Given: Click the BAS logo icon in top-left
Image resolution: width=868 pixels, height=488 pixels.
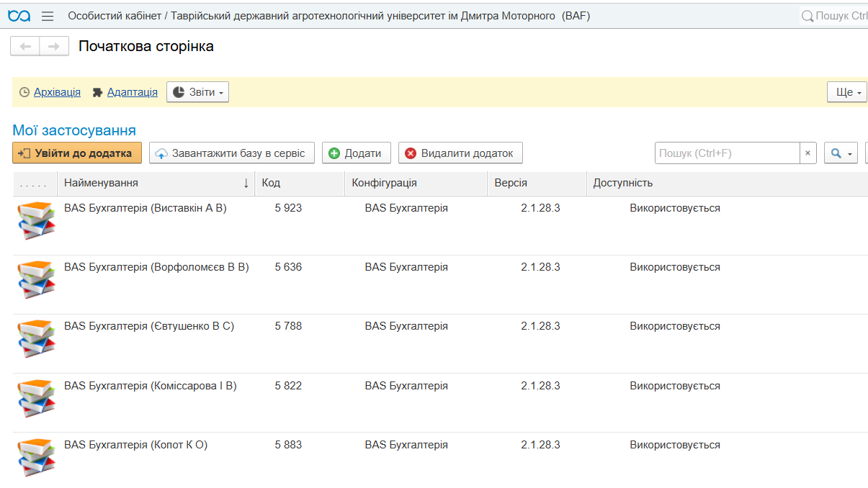Looking at the screenshot, I should pos(19,16).
